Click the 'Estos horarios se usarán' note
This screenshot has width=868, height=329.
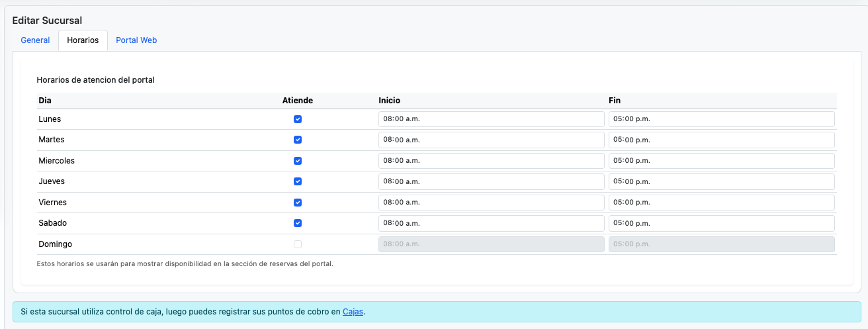185,263
